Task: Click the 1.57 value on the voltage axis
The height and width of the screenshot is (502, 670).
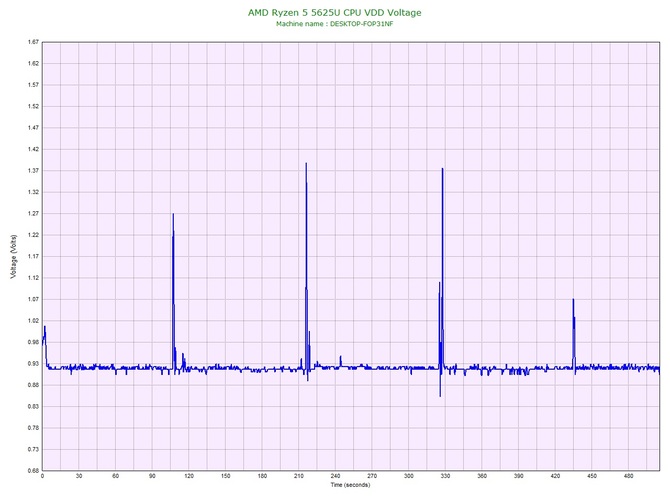Action: [33, 85]
